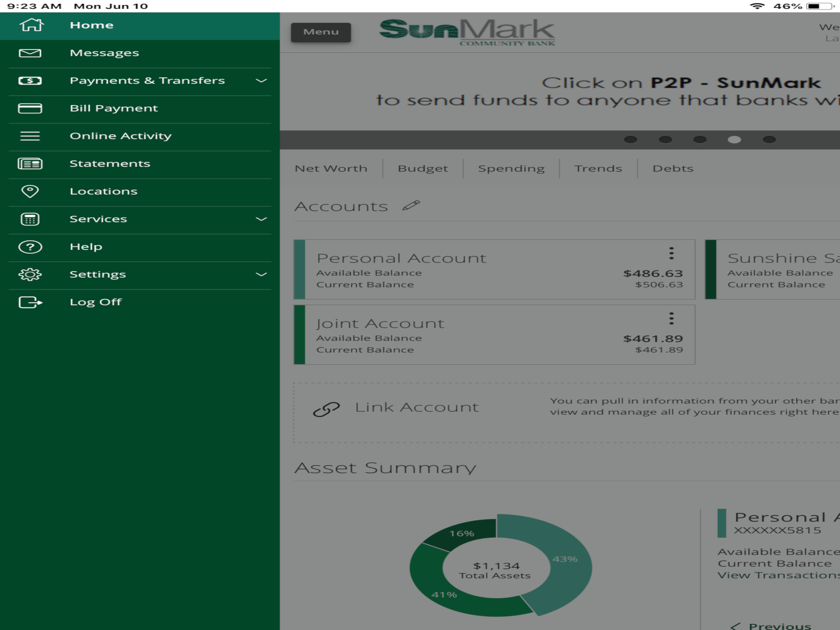
Task: Tap the Services calculator icon
Action: [x=30, y=219]
